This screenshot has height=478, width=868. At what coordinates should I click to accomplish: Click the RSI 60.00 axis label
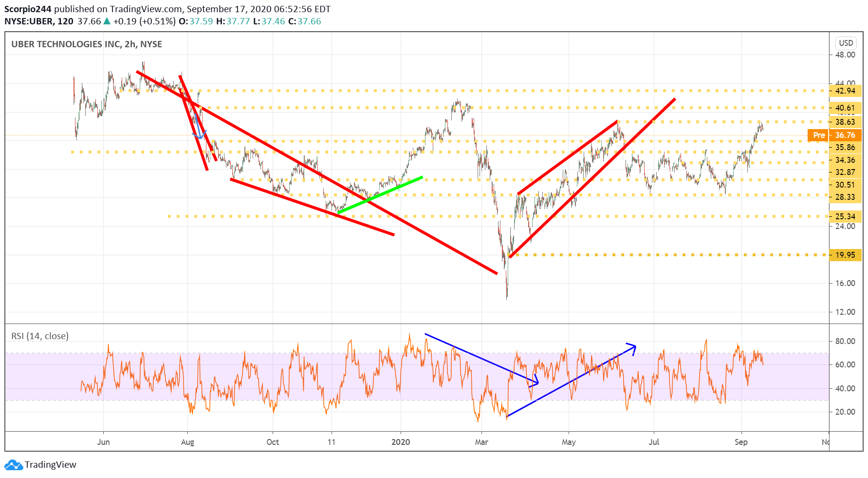pyautogui.click(x=845, y=364)
